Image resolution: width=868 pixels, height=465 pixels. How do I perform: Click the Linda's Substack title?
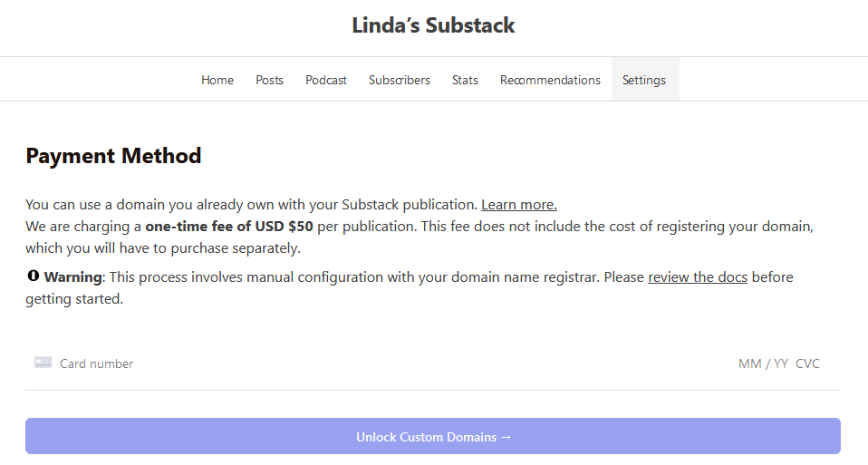433,25
